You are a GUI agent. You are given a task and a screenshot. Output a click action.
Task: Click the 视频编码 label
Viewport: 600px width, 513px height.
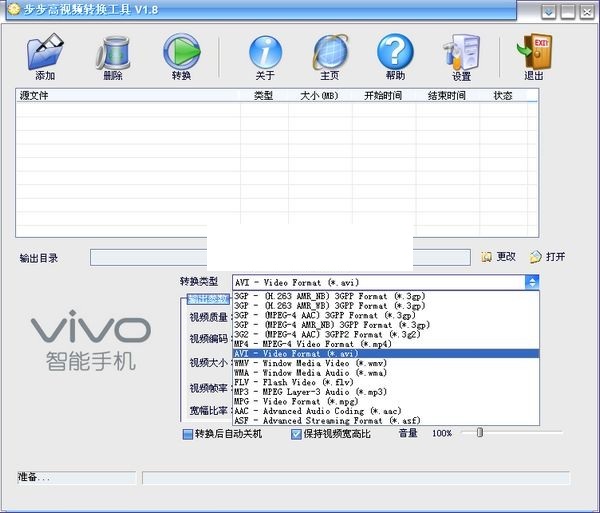[209, 339]
